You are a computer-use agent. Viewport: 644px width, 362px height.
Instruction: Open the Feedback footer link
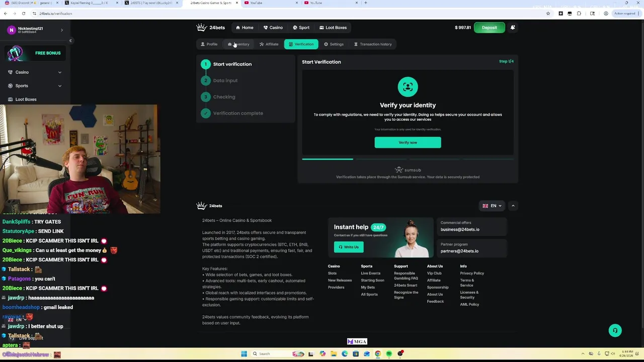pos(435,302)
